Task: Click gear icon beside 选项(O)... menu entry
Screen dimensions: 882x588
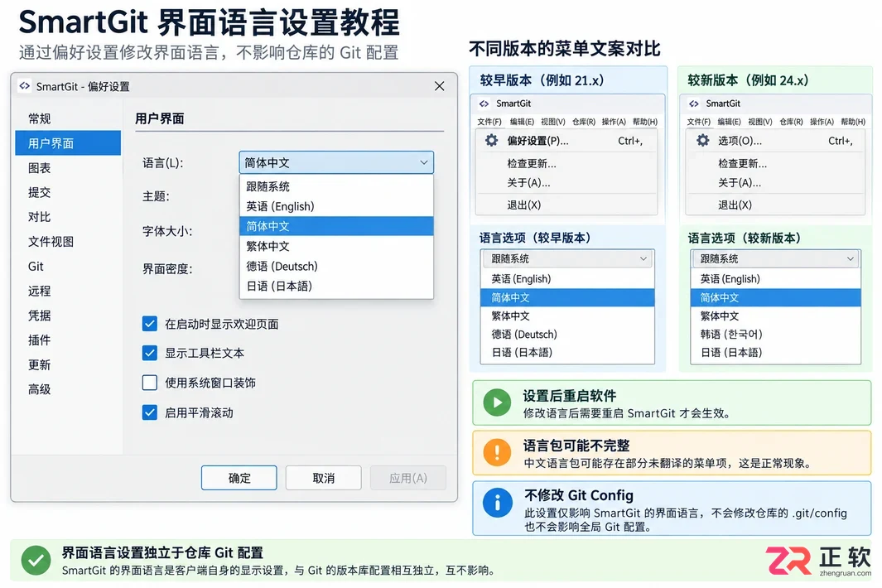Action: (702, 140)
